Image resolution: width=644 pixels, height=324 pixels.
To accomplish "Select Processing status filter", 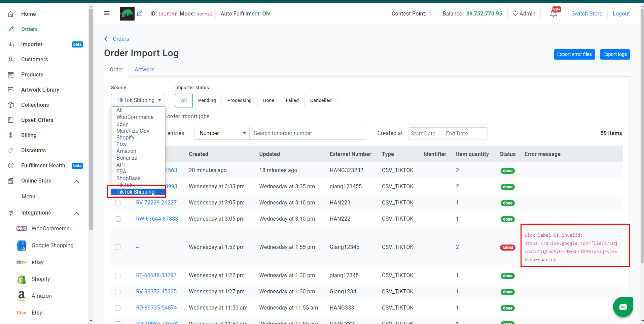I will 240,100.
